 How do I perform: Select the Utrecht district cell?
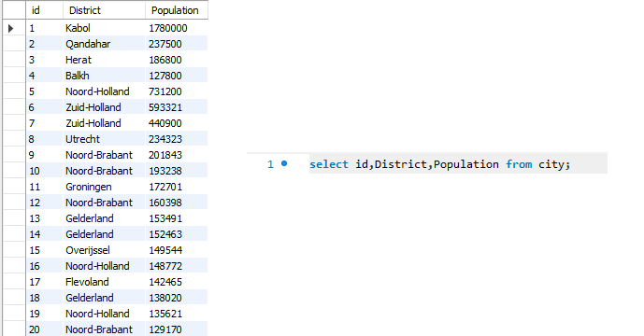104,139
